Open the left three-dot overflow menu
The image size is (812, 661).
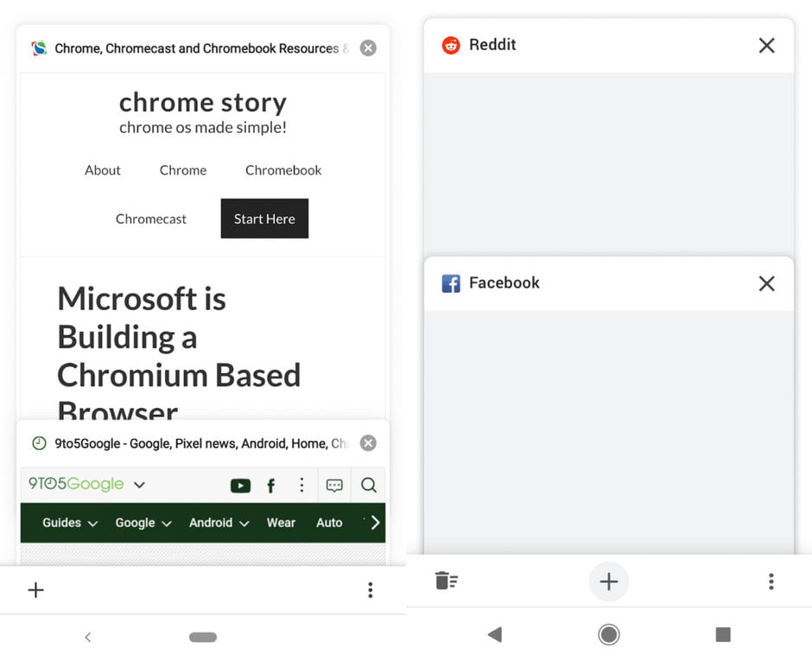[x=370, y=590]
